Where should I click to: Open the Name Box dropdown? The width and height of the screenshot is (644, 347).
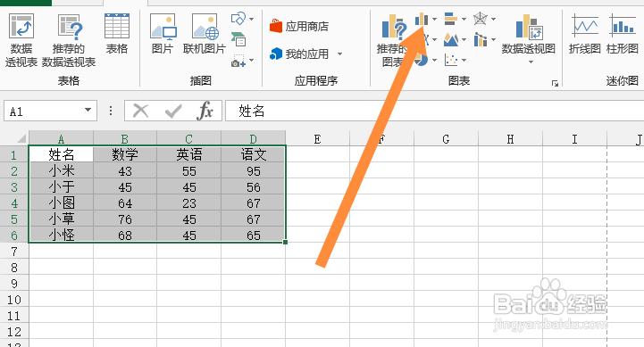point(88,111)
